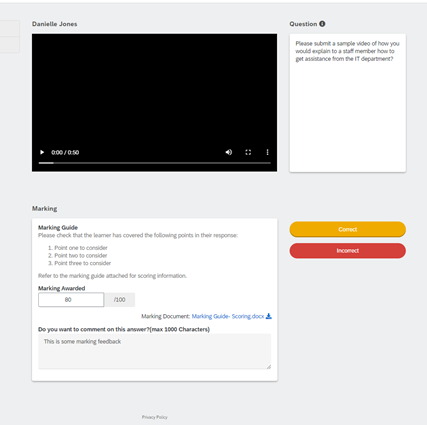
Task: Click the /100 maximum marks label
Action: click(x=120, y=300)
